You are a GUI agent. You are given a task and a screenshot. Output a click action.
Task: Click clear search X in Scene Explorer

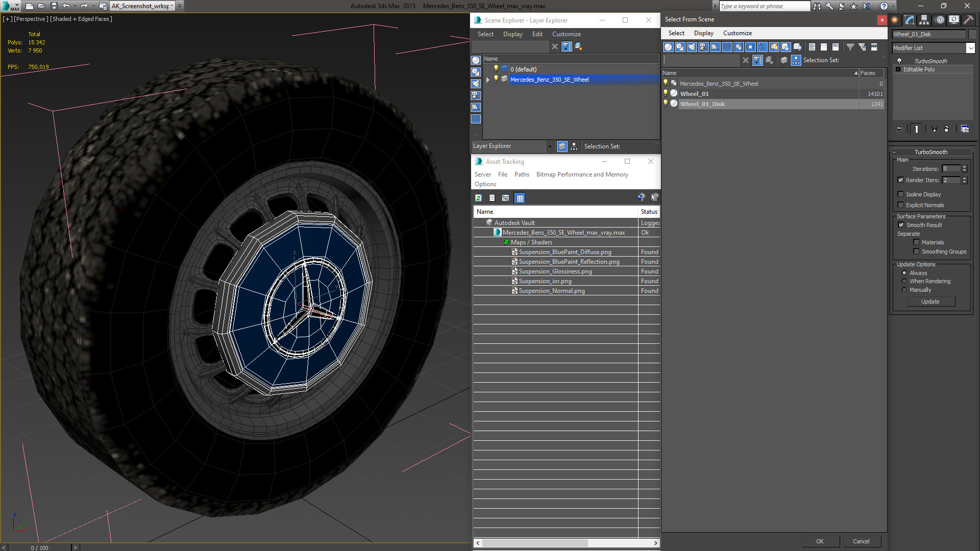click(555, 46)
